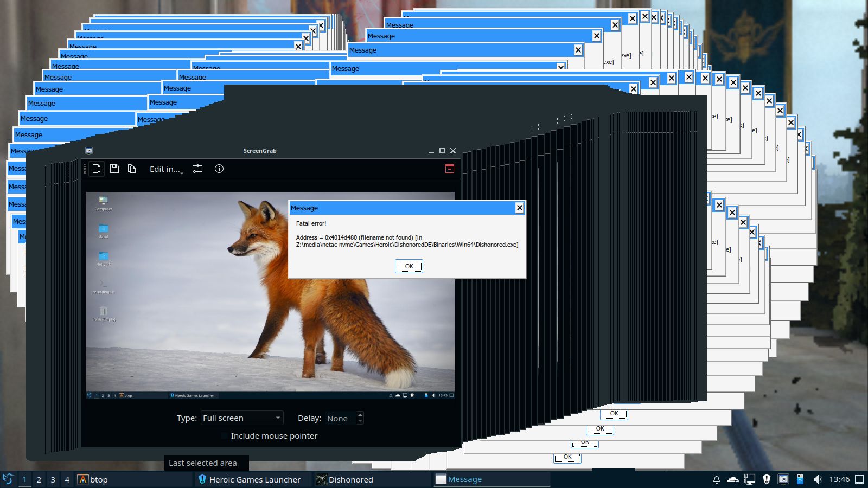
Task: Click the ScreenGrab camera tray icon
Action: (783, 479)
